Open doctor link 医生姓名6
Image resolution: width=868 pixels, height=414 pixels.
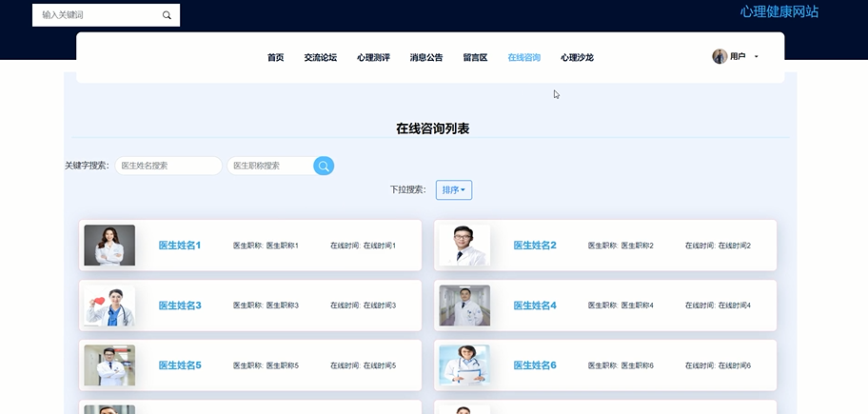tap(535, 365)
